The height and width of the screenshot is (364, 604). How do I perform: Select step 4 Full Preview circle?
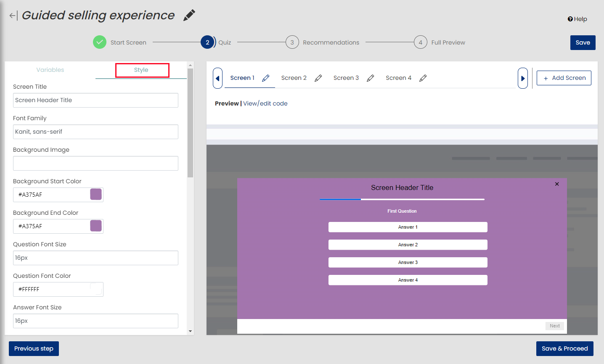pos(421,42)
